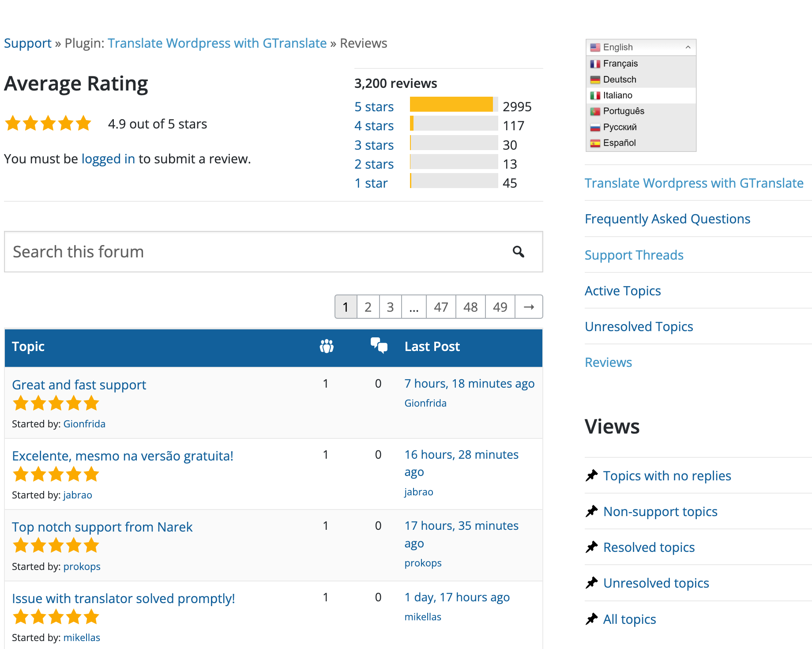
Task: Open Excelente, mesmo na versão gratuita! review
Action: (x=123, y=456)
